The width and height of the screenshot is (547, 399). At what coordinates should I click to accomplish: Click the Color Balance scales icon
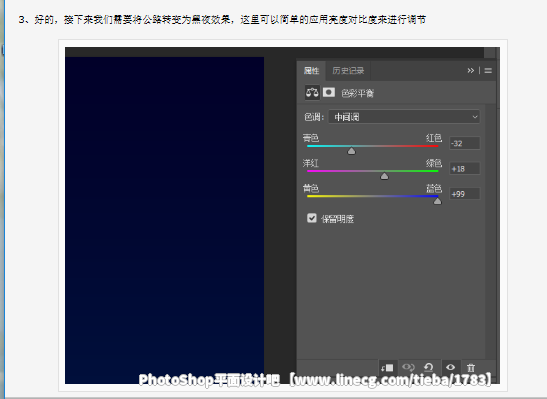pos(312,93)
